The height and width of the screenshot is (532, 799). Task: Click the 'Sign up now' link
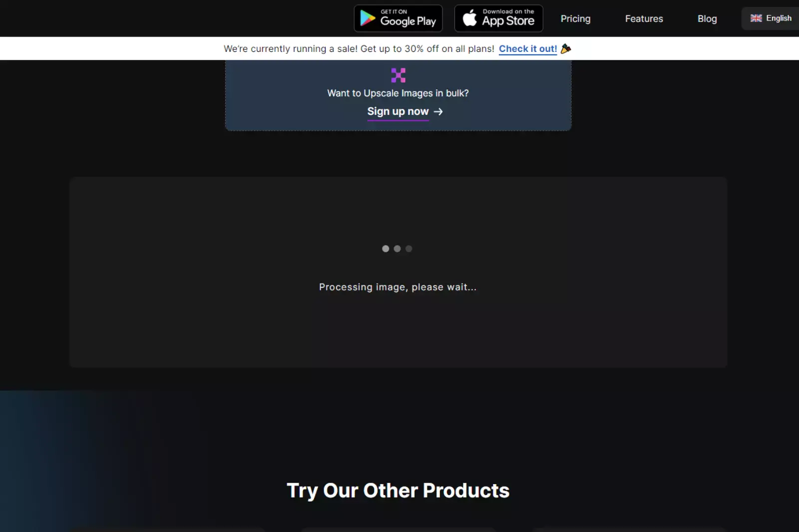pyautogui.click(x=398, y=111)
